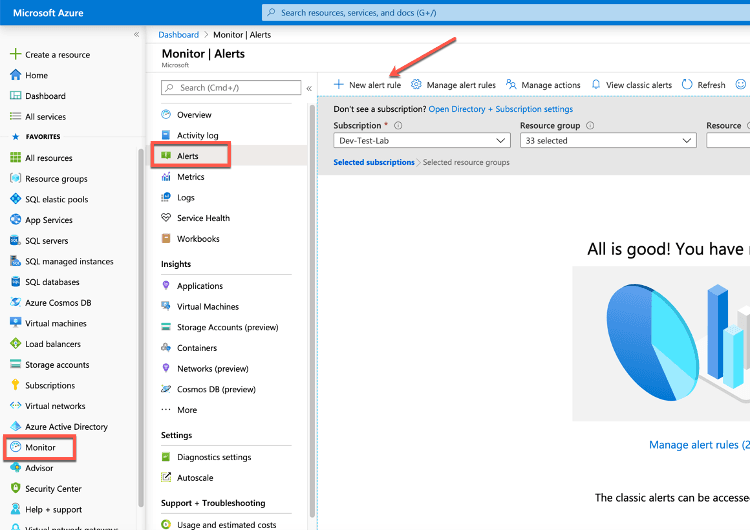This screenshot has width=750, height=530.
Task: Click plus icon for New alert rule
Action: coord(338,85)
